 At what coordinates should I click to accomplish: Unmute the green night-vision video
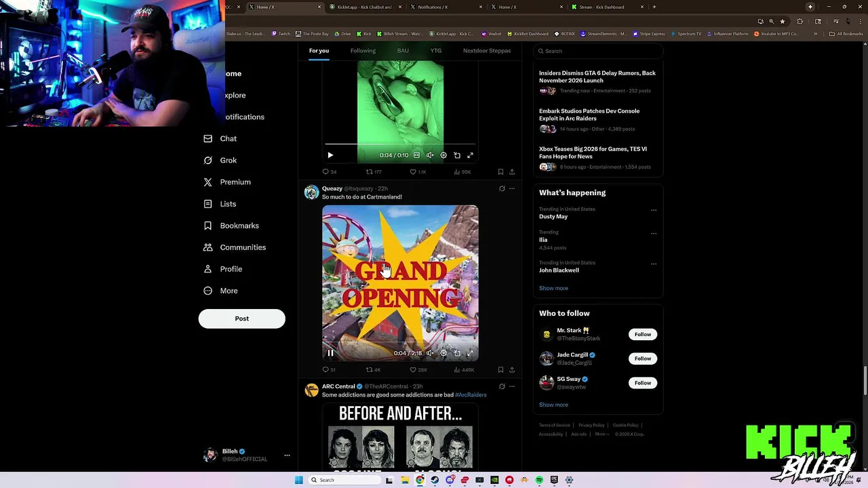(x=430, y=155)
